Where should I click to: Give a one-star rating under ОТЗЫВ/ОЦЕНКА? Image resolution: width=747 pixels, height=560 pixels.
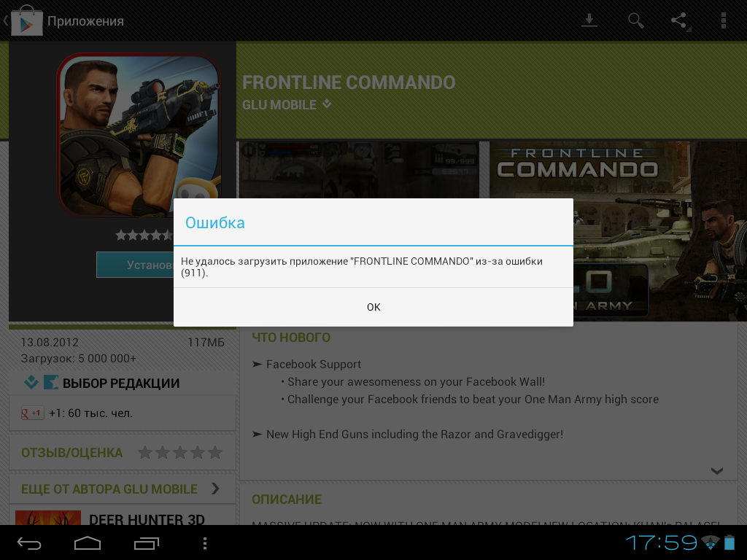coord(145,452)
